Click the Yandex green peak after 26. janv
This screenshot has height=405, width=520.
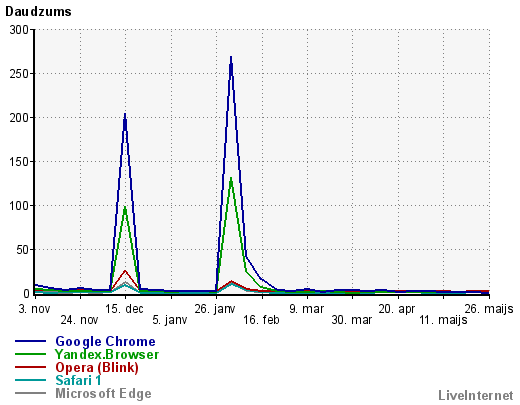point(231,179)
